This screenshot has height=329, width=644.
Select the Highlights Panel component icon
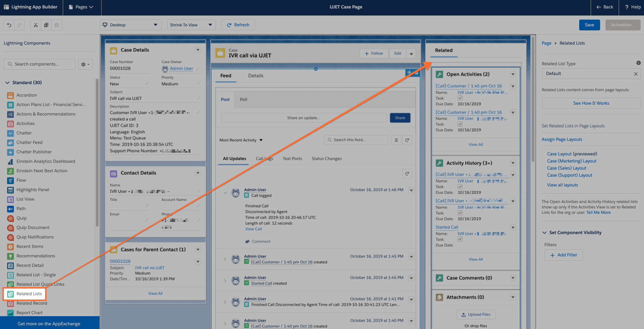(x=10, y=190)
